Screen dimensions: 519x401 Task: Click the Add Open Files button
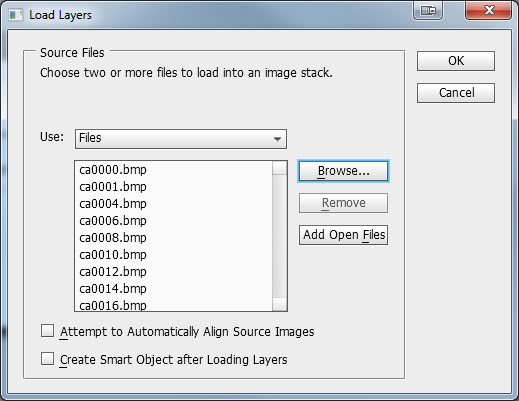[x=343, y=235]
